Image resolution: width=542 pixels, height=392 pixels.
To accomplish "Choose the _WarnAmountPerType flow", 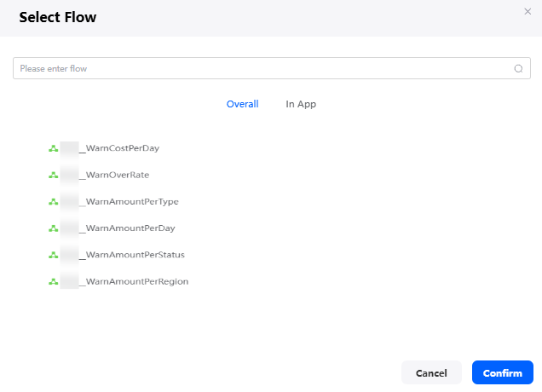I will point(129,201).
